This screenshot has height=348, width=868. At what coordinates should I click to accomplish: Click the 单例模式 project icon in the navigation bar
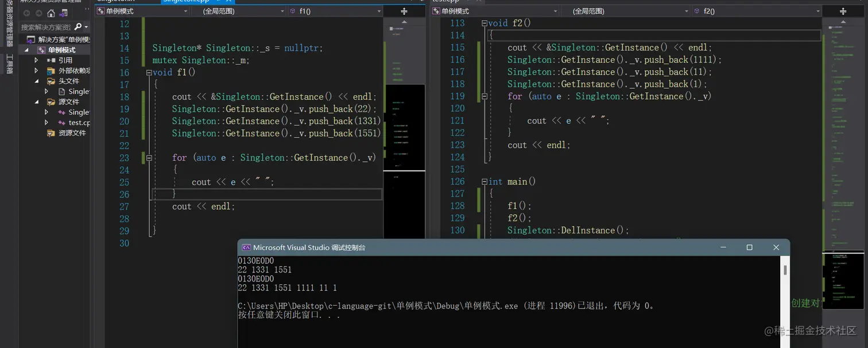(101, 11)
